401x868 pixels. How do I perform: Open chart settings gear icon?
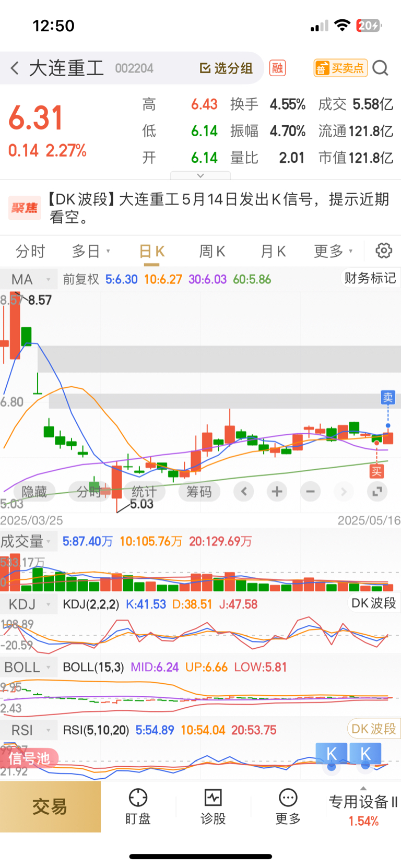384,251
